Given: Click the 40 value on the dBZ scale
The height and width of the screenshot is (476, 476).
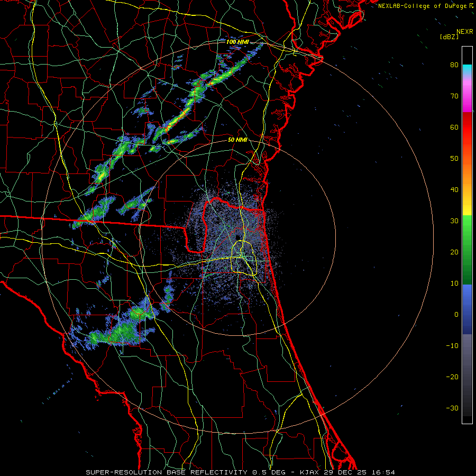Looking at the screenshot, I should 454,190.
